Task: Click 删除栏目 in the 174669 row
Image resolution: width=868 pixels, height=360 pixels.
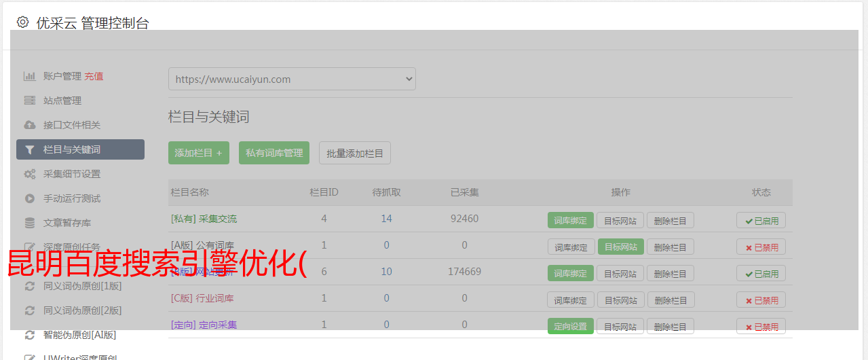Action: (x=671, y=273)
